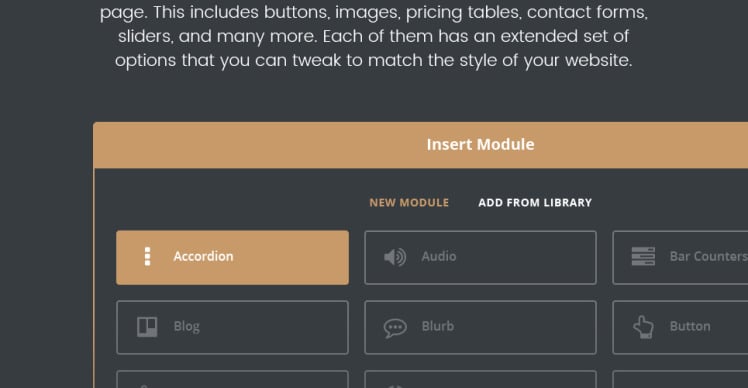Viewport: 748px width, 388px height.
Task: Pick the Blurb module text
Action: (437, 326)
